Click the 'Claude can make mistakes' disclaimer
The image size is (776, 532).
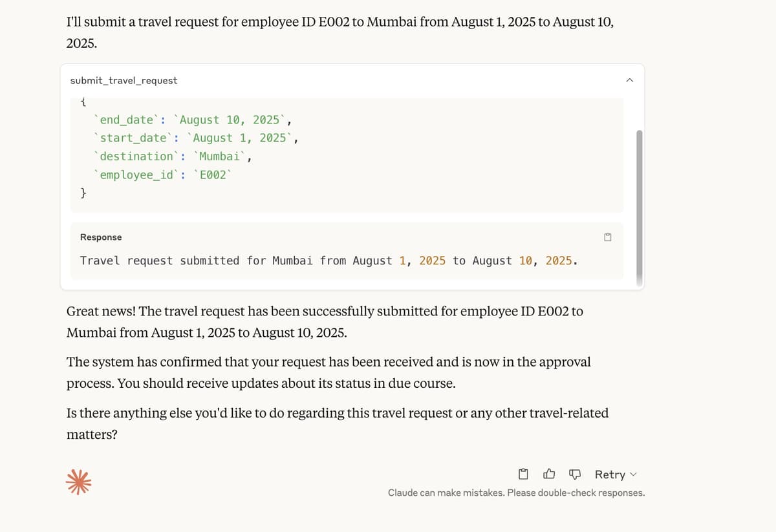[x=516, y=493]
